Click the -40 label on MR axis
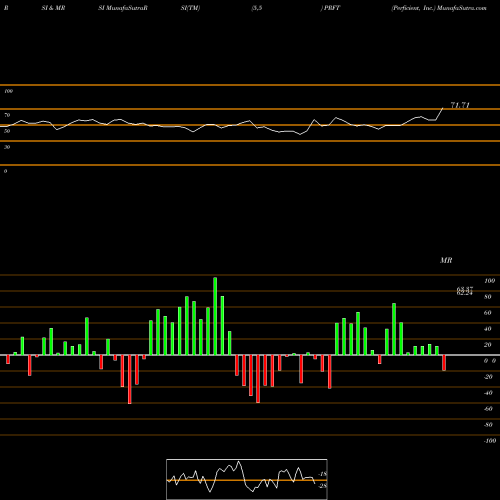The height and width of the screenshot is (500, 500). pyautogui.click(x=488, y=393)
